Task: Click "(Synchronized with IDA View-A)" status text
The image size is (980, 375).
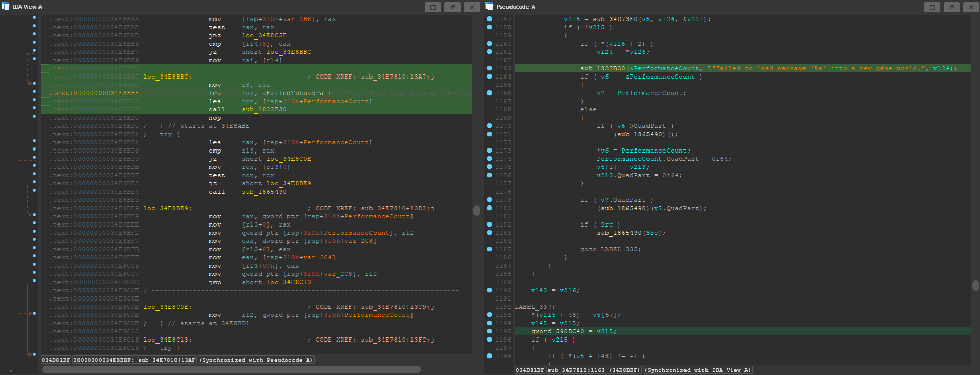Action: pyautogui.click(x=698, y=370)
